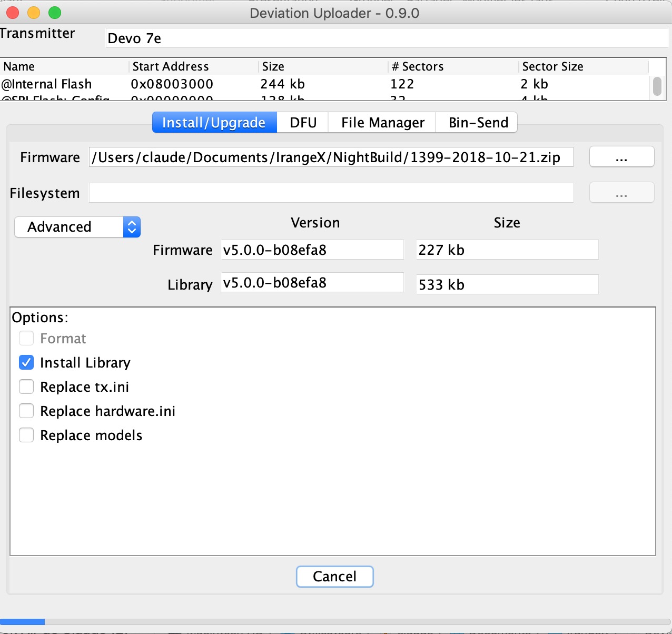672x634 pixels.
Task: Open the Advanced mode dropdown
Action: (x=77, y=227)
